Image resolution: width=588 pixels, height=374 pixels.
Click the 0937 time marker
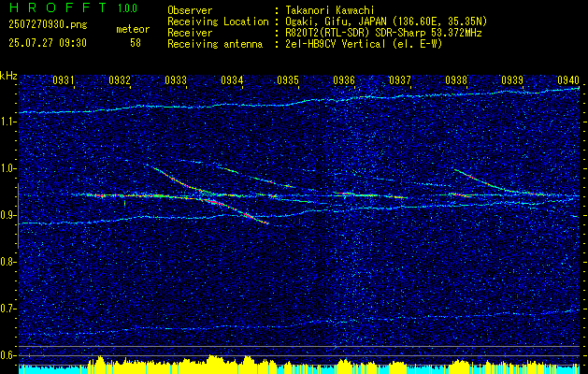coord(400,79)
